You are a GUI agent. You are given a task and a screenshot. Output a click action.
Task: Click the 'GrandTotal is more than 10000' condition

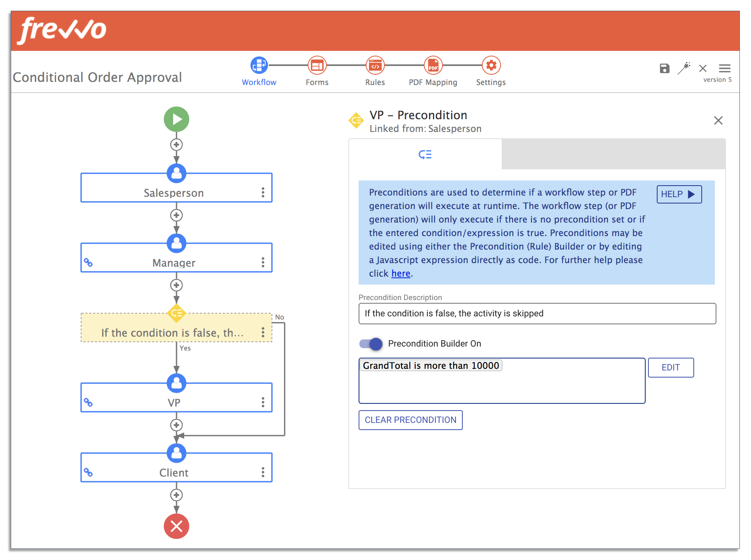tap(431, 366)
